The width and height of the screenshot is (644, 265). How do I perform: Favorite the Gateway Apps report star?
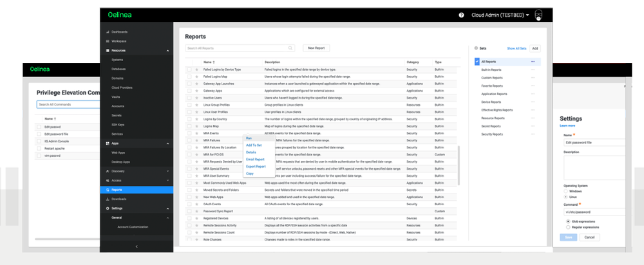tap(196, 91)
